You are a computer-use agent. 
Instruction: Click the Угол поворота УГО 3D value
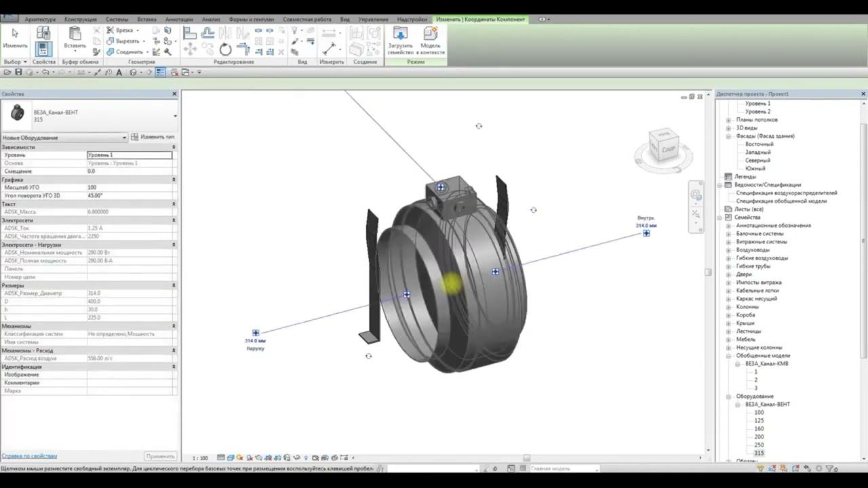click(x=130, y=196)
